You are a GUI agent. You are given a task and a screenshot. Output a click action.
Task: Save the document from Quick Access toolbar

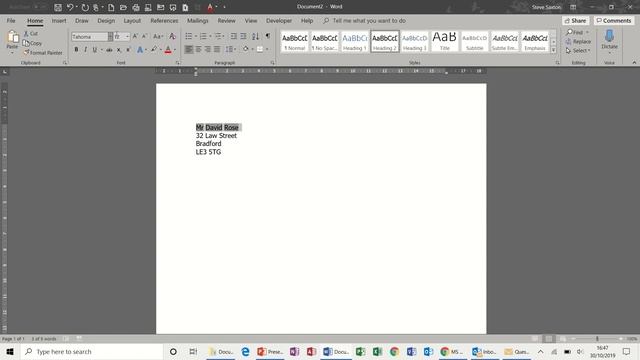point(58,7)
